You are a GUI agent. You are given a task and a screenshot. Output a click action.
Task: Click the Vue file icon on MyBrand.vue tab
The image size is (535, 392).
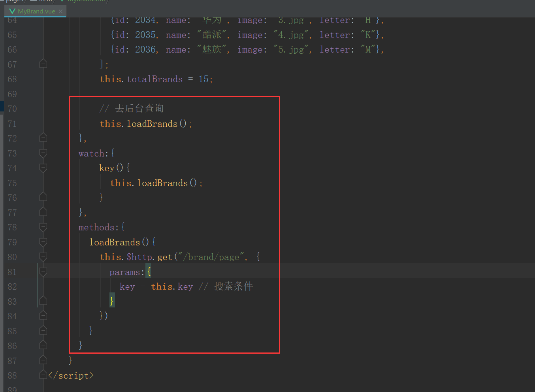click(12, 11)
